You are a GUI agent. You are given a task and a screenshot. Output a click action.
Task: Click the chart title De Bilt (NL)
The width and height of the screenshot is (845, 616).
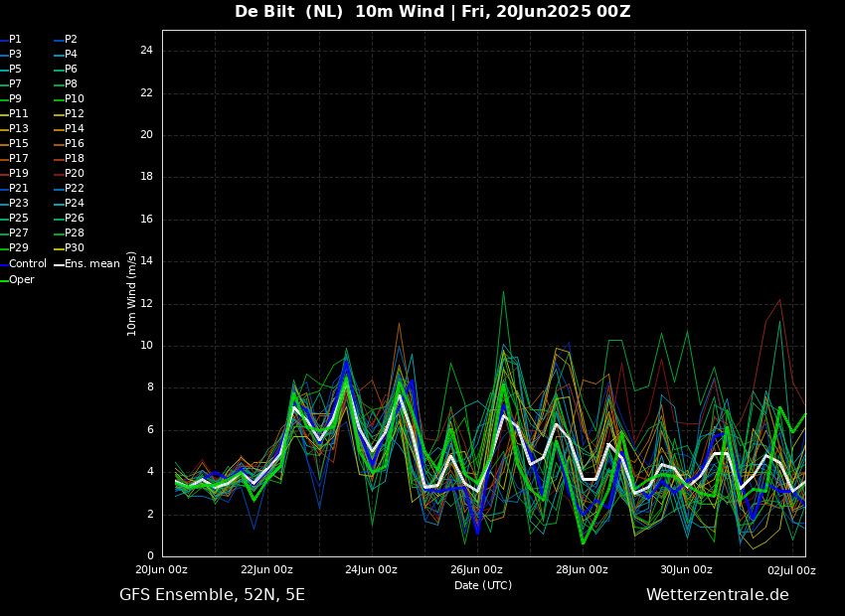click(x=289, y=11)
